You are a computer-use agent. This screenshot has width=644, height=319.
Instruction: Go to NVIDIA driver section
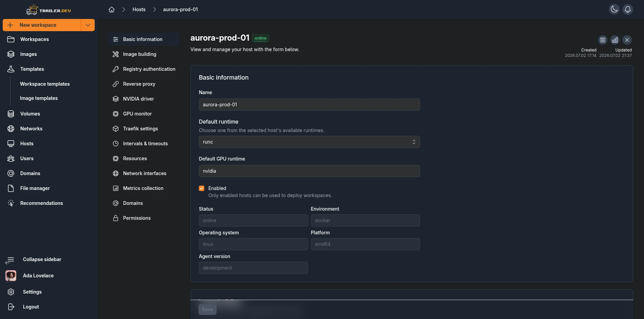(144, 99)
